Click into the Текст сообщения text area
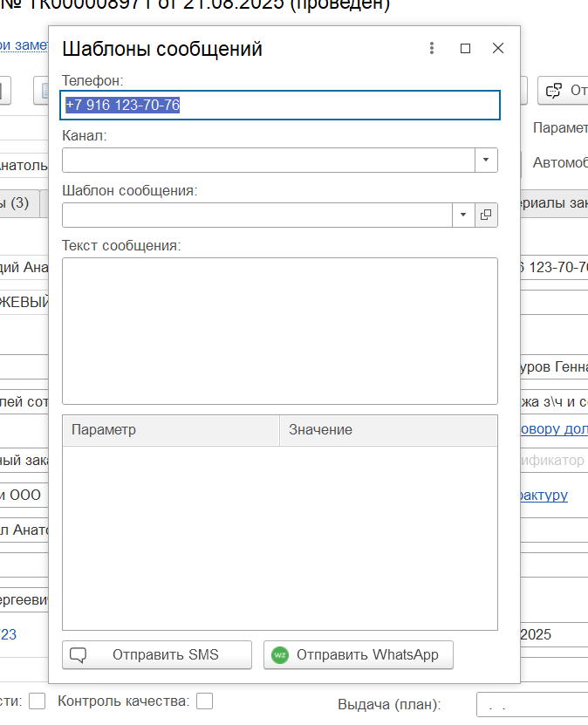Image resolution: width=588 pixels, height=725 pixels. tap(279, 331)
